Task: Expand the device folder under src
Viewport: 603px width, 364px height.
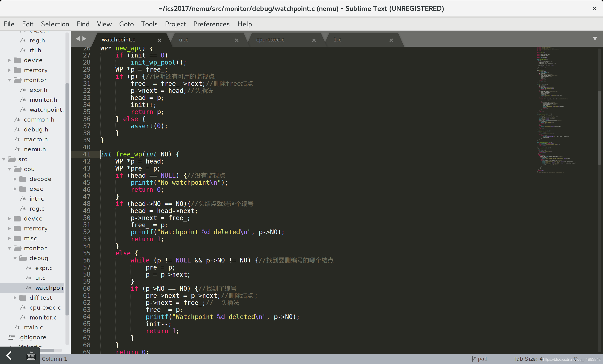Action: [x=9, y=219]
